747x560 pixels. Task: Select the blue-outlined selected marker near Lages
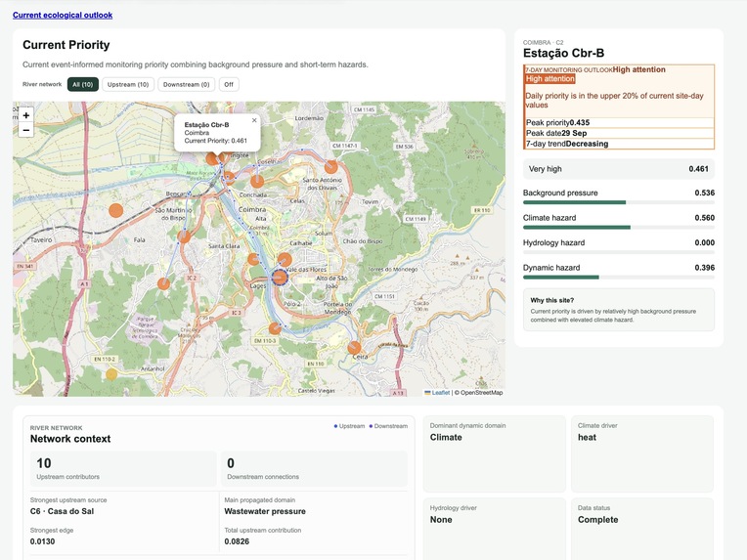point(280,278)
